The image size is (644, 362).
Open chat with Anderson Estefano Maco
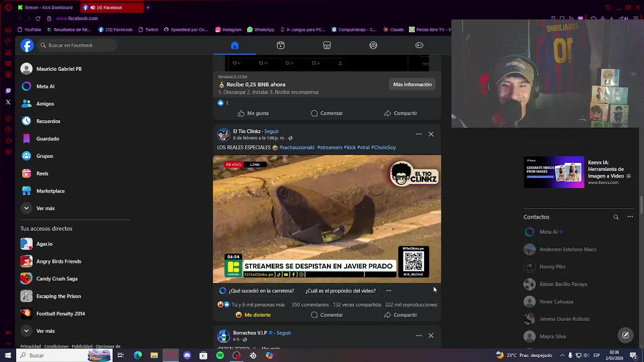coord(560,249)
